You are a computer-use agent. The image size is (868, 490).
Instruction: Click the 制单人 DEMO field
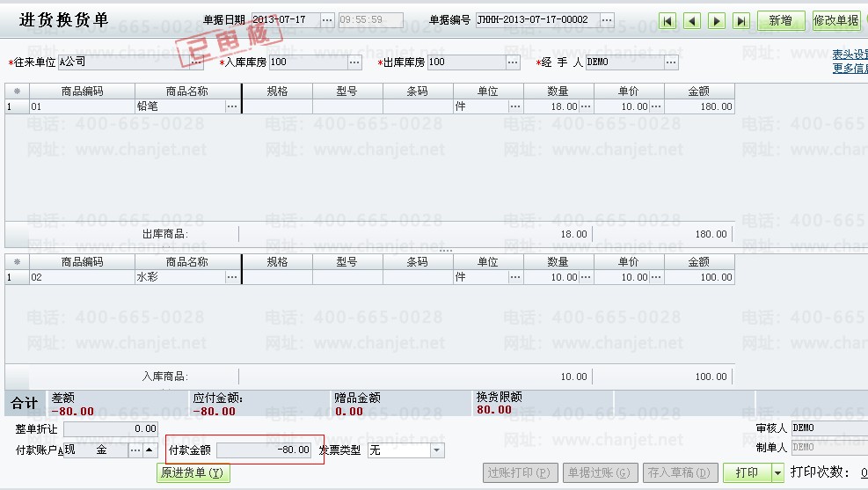click(x=830, y=448)
